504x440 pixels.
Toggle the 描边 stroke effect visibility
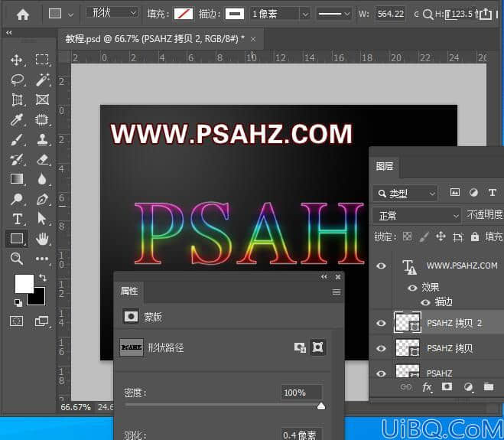[425, 302]
